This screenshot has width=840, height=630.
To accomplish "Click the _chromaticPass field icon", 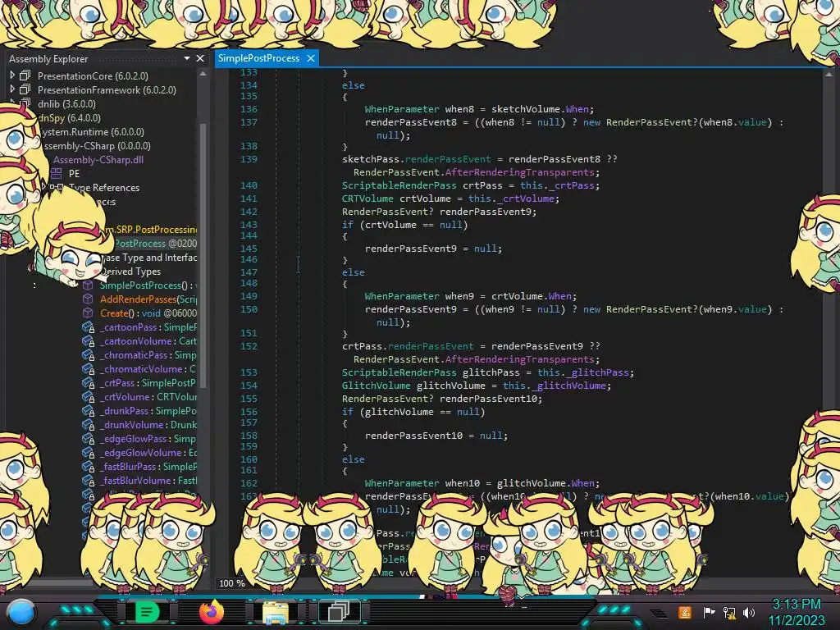I will click(x=88, y=354).
